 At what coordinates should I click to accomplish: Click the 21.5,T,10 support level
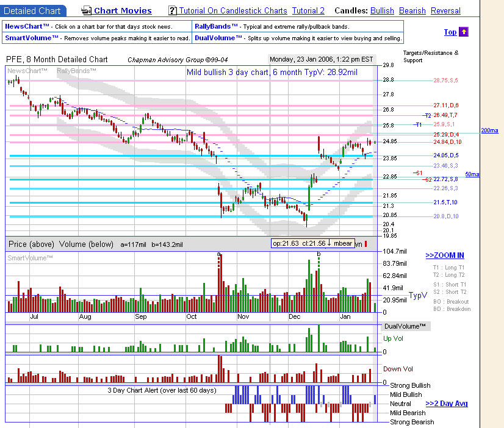click(x=445, y=202)
